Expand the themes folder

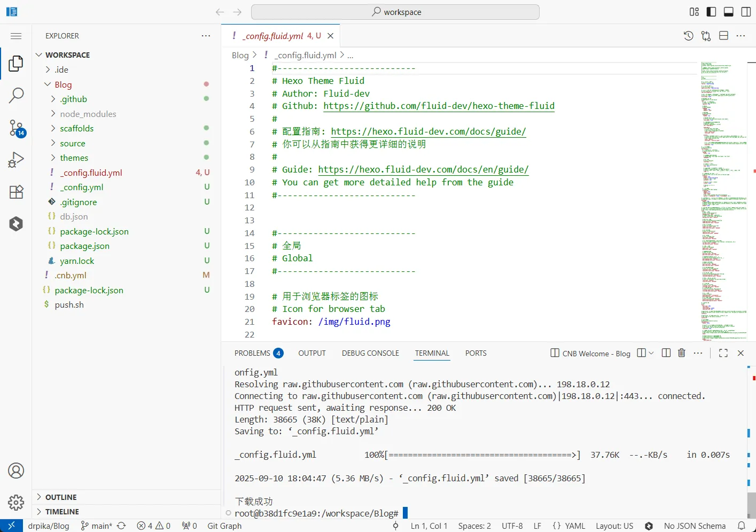(x=74, y=158)
